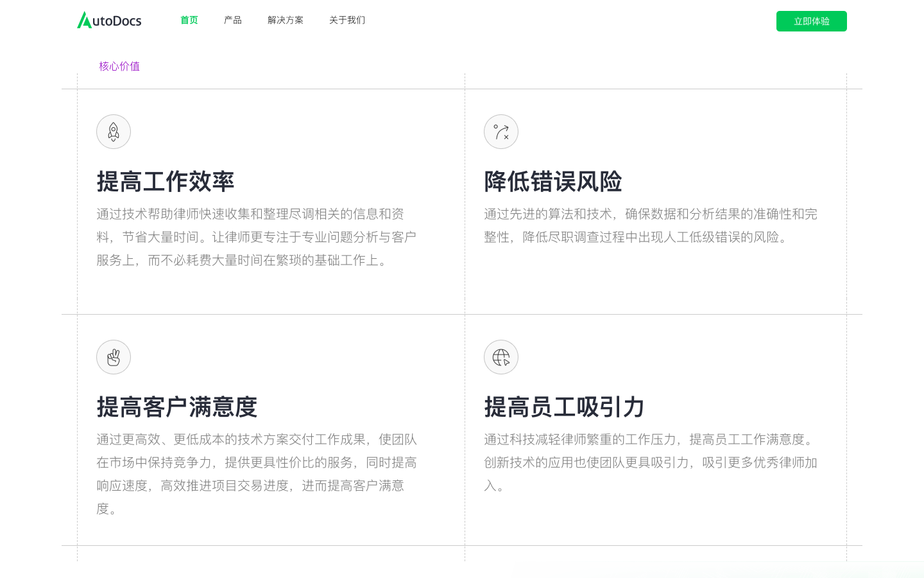
Task: Go to the 首页 nav item
Action: 189,20
